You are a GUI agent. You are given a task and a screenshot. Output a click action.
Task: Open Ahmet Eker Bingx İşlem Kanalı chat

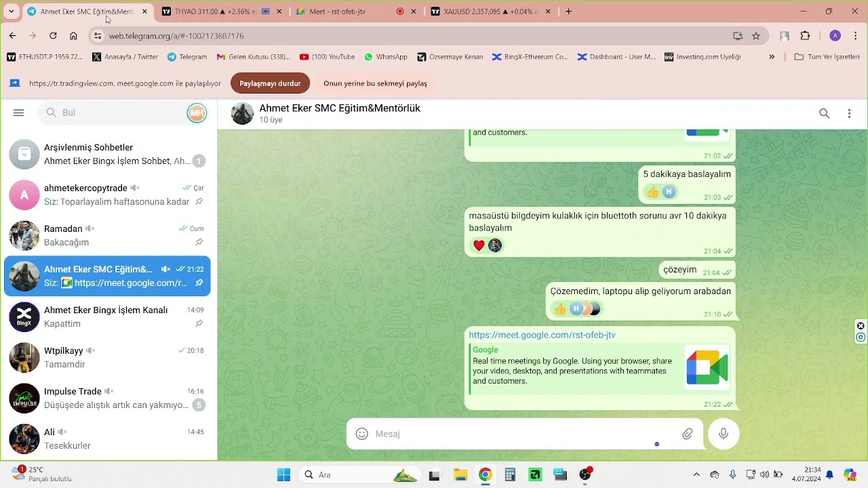point(107,317)
